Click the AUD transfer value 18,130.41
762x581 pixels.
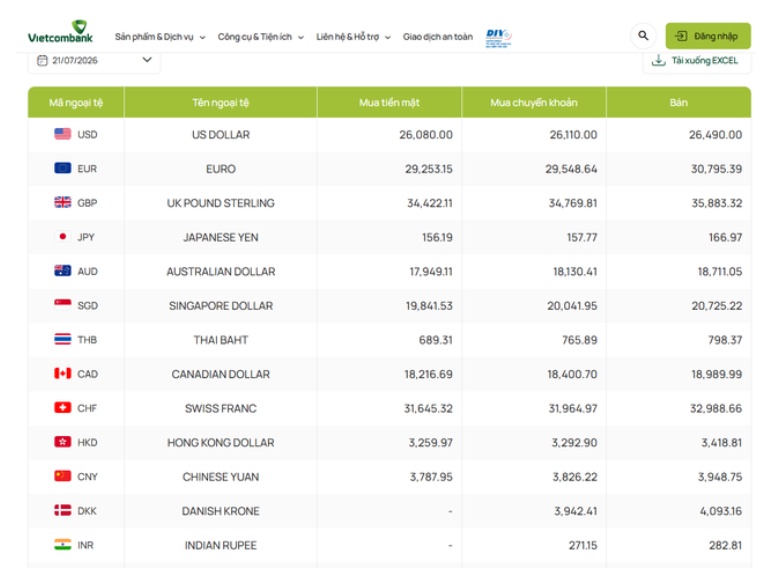(x=575, y=271)
